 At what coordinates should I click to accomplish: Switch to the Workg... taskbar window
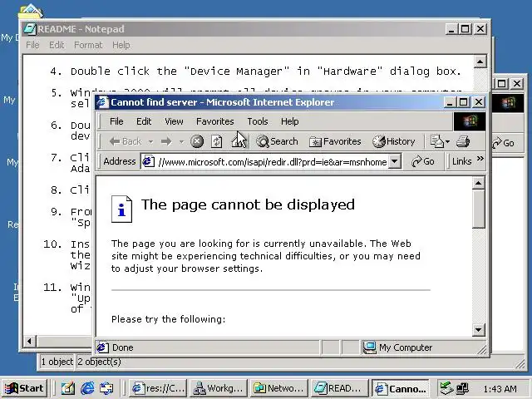[x=218, y=388]
